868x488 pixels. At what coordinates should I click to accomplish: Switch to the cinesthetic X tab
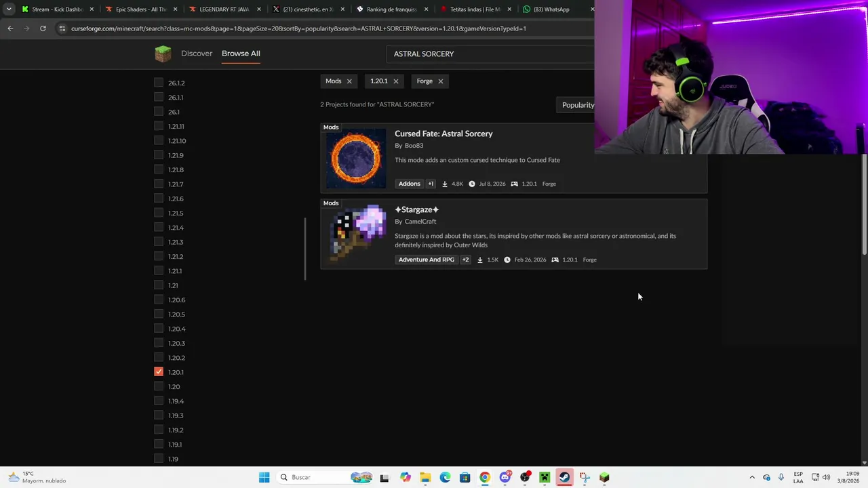pyautogui.click(x=309, y=9)
